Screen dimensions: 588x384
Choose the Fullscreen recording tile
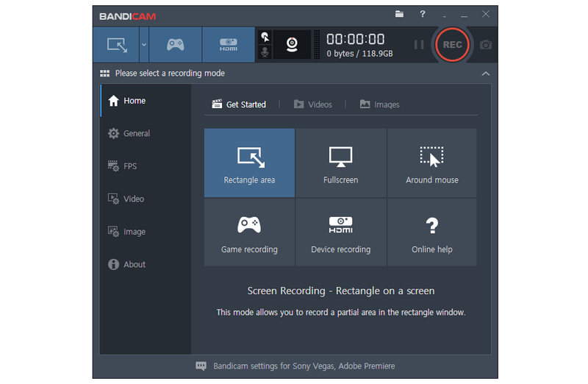341,163
